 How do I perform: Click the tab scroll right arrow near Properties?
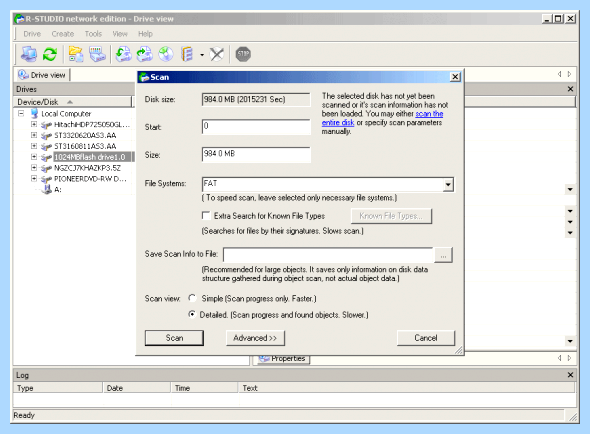(x=569, y=358)
